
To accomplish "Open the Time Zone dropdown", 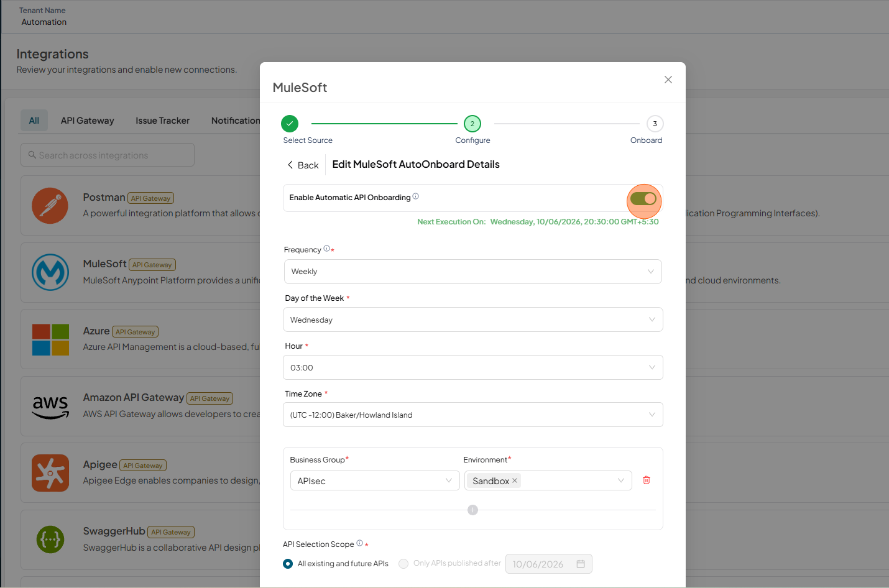I will coord(472,415).
